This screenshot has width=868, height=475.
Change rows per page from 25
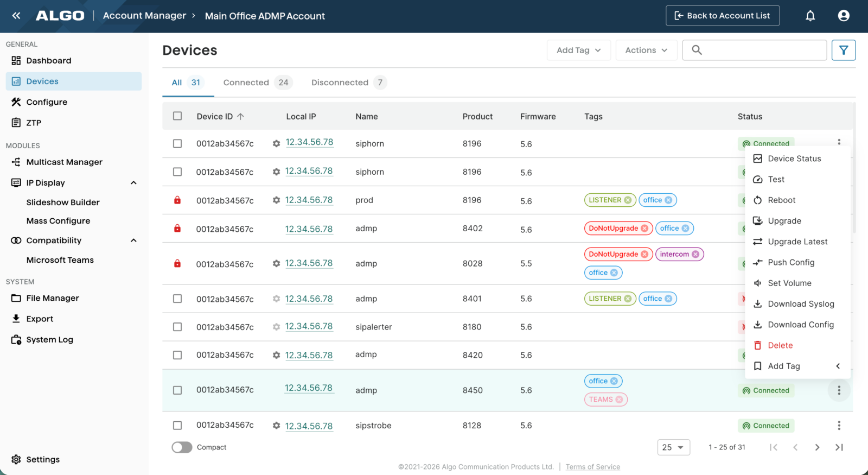coord(673,447)
